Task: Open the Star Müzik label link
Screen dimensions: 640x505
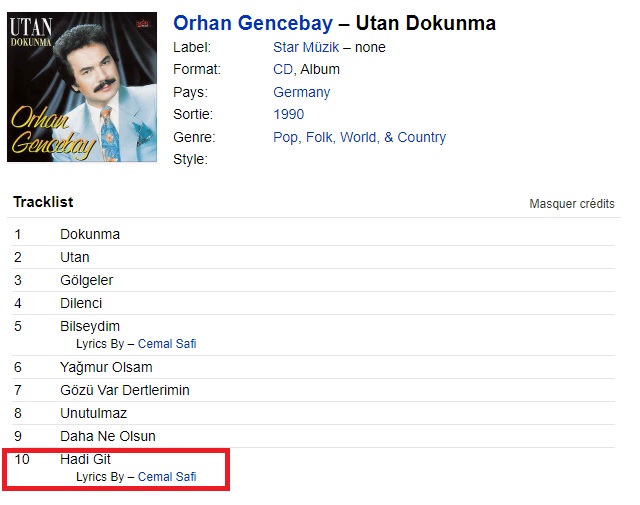Action: tap(305, 47)
